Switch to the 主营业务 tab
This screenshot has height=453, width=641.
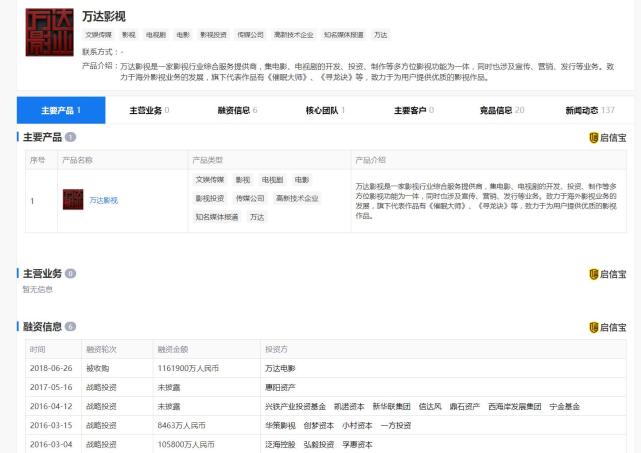(149, 110)
